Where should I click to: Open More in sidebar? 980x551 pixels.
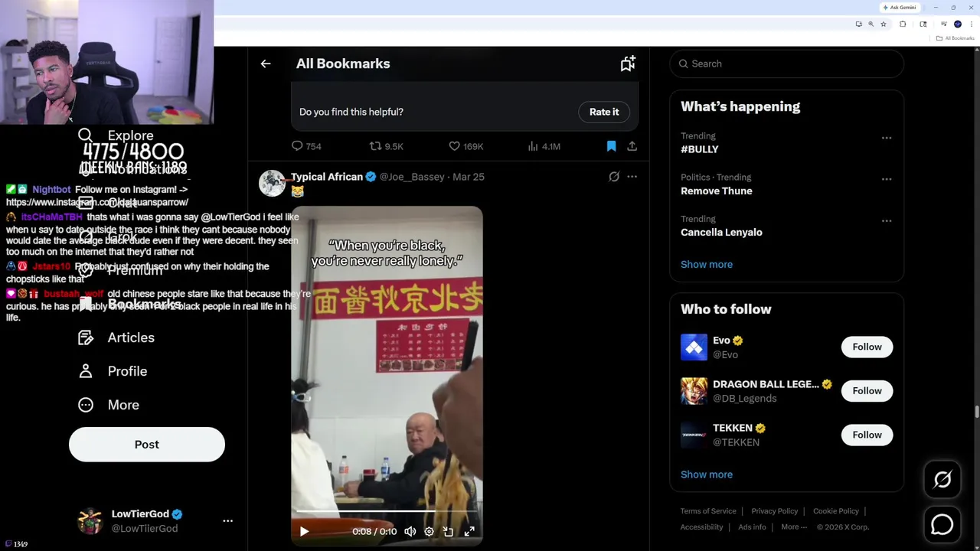point(108,405)
